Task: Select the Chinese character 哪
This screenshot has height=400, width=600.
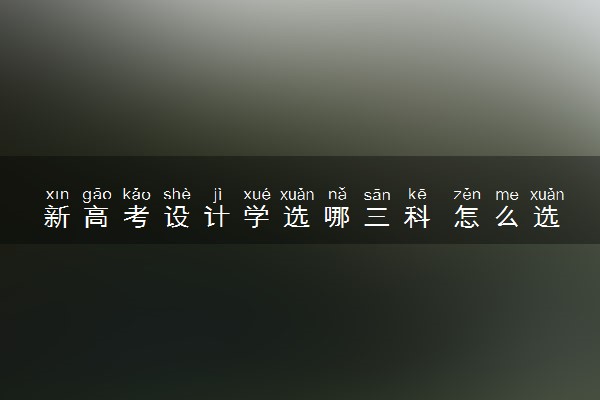Action: (x=337, y=217)
